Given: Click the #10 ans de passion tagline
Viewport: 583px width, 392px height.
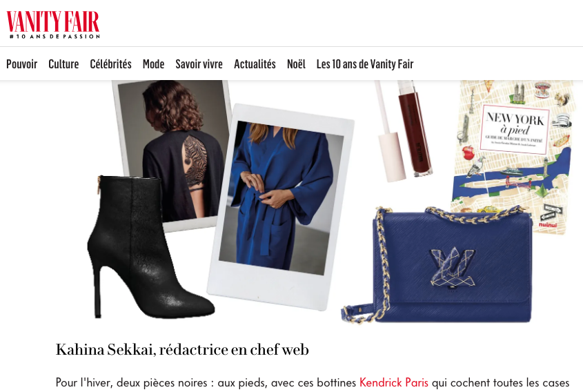Looking at the screenshot, I should coord(55,37).
